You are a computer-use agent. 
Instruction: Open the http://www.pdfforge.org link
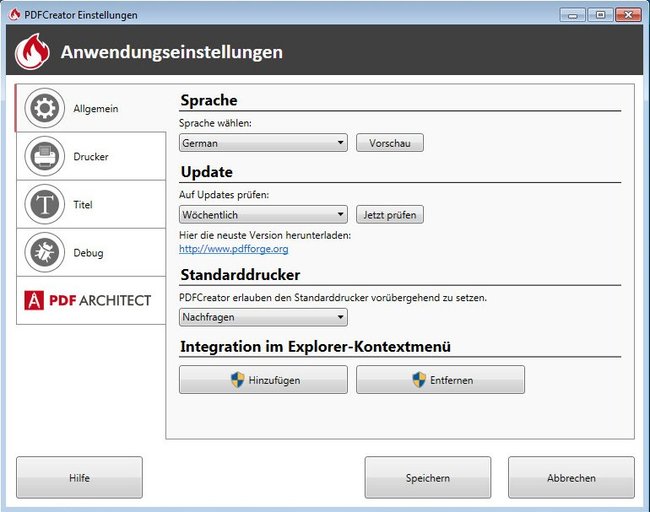[234, 249]
